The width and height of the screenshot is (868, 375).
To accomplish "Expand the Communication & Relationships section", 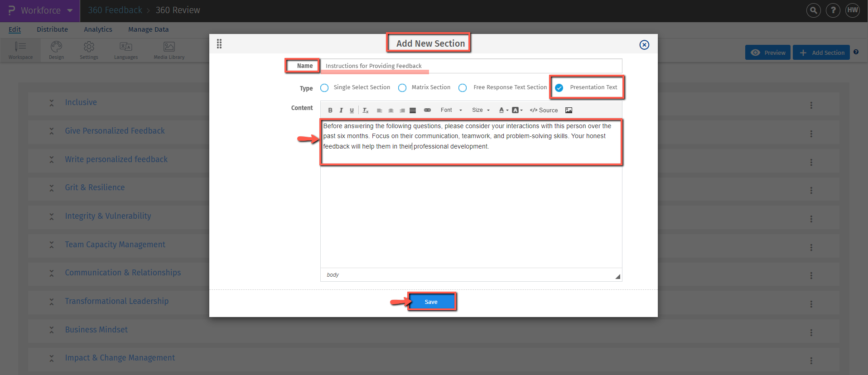I will pyautogui.click(x=52, y=273).
